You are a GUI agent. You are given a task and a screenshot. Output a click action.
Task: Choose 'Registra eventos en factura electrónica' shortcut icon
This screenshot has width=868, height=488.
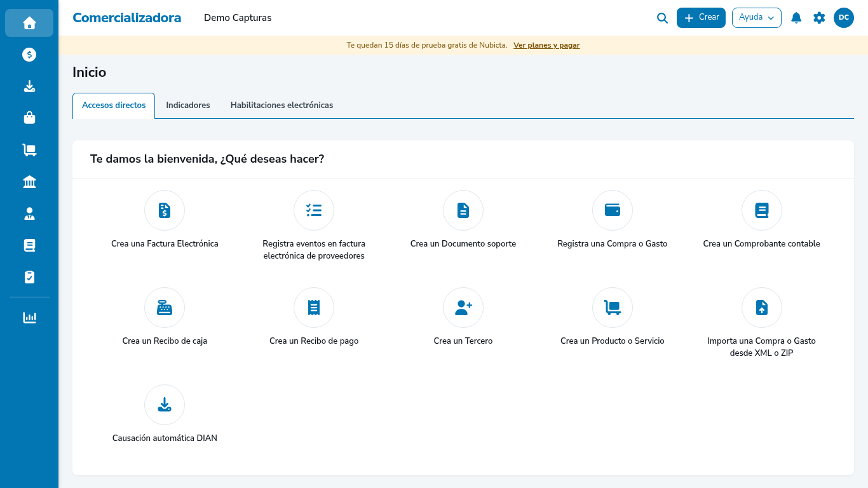[x=314, y=210]
